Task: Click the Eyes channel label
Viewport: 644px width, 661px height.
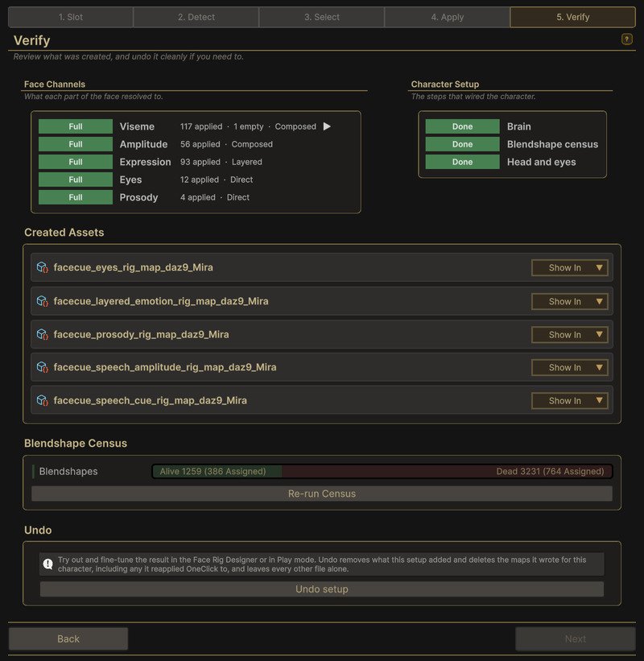Action: (x=130, y=180)
